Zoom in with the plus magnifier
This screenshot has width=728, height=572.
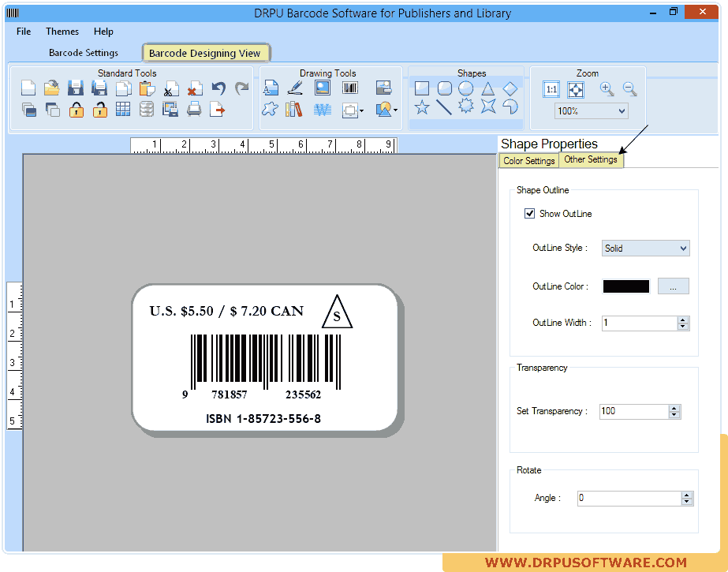[607, 88]
